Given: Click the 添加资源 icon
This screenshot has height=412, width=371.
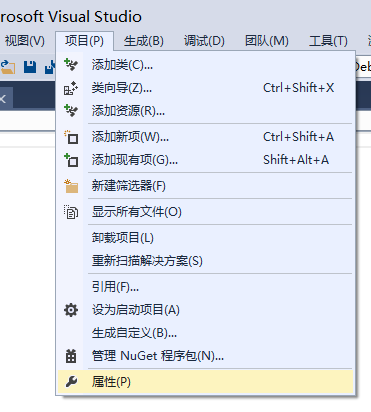Looking at the screenshot, I should pyautogui.click(x=71, y=110).
